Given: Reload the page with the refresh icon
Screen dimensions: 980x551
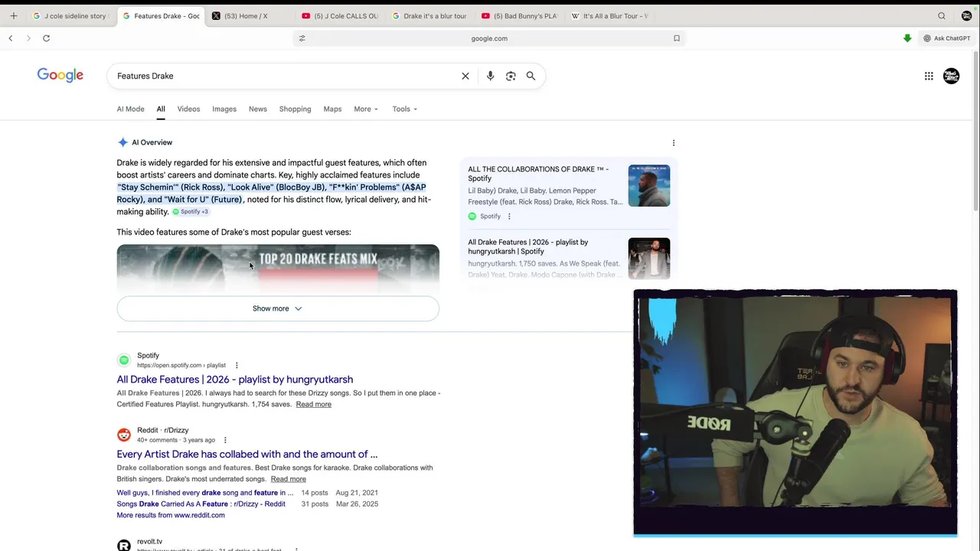Looking at the screenshot, I should [x=46, y=38].
